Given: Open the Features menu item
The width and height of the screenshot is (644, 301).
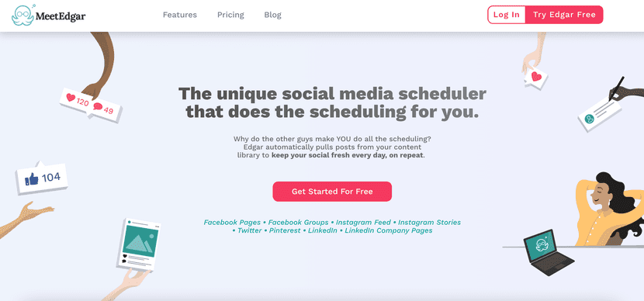Looking at the screenshot, I should click(x=180, y=15).
